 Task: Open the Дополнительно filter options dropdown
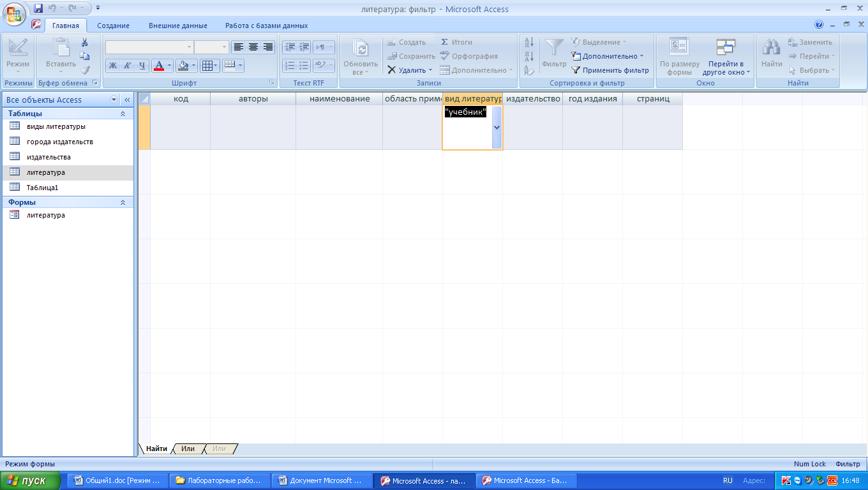click(608, 56)
